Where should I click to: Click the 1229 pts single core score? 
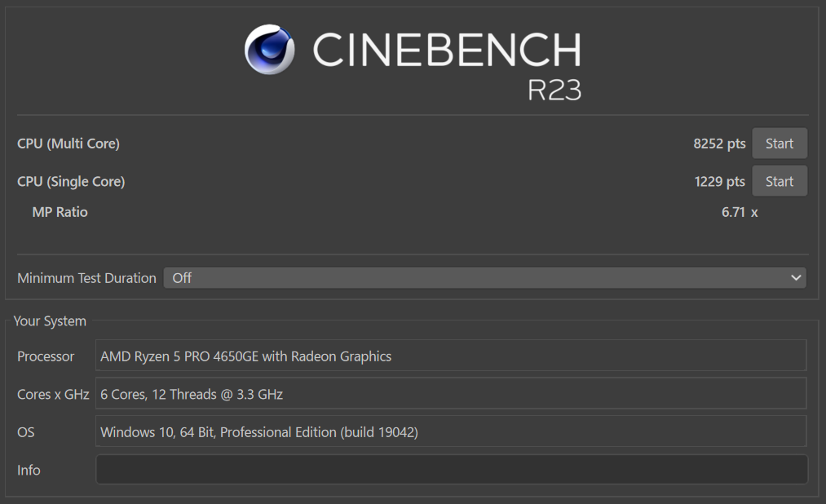(x=719, y=181)
